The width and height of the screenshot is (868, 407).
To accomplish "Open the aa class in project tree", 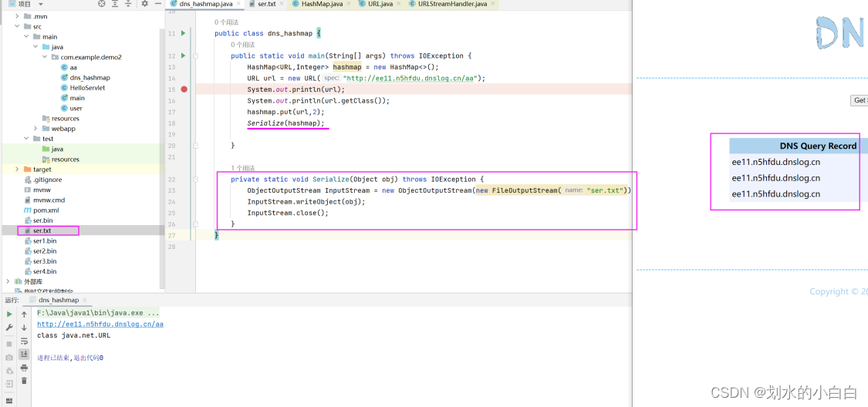I will (x=73, y=68).
